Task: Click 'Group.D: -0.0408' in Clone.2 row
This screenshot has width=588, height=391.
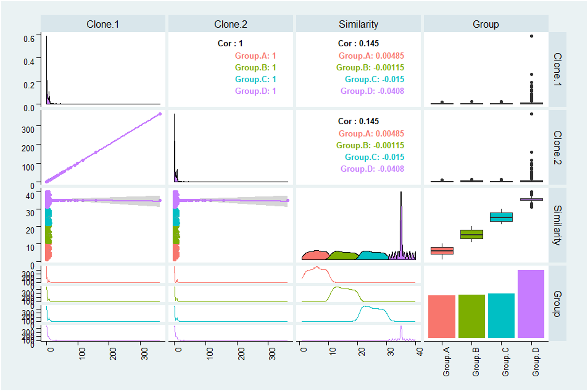Action: click(x=372, y=169)
